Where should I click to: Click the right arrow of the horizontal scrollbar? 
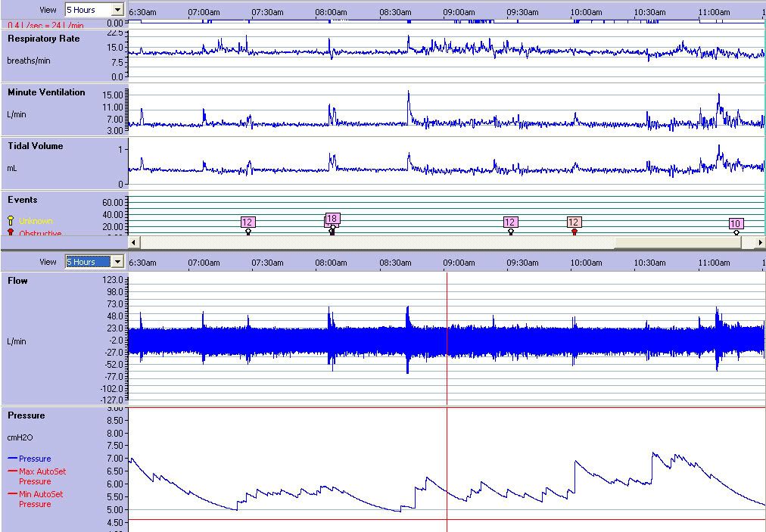coord(760,242)
